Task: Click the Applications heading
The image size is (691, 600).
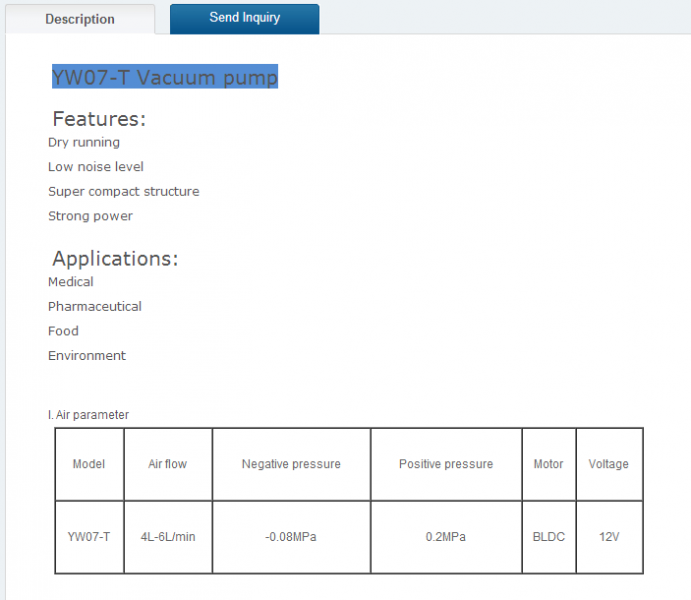Action: [115, 258]
